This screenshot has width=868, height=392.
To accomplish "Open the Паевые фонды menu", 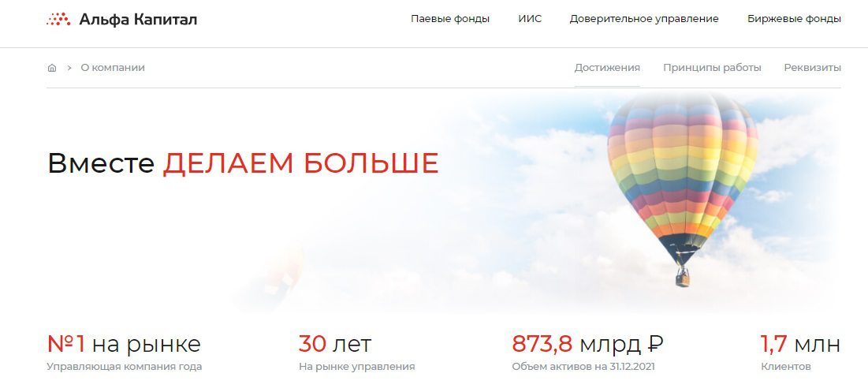I will click(x=450, y=19).
